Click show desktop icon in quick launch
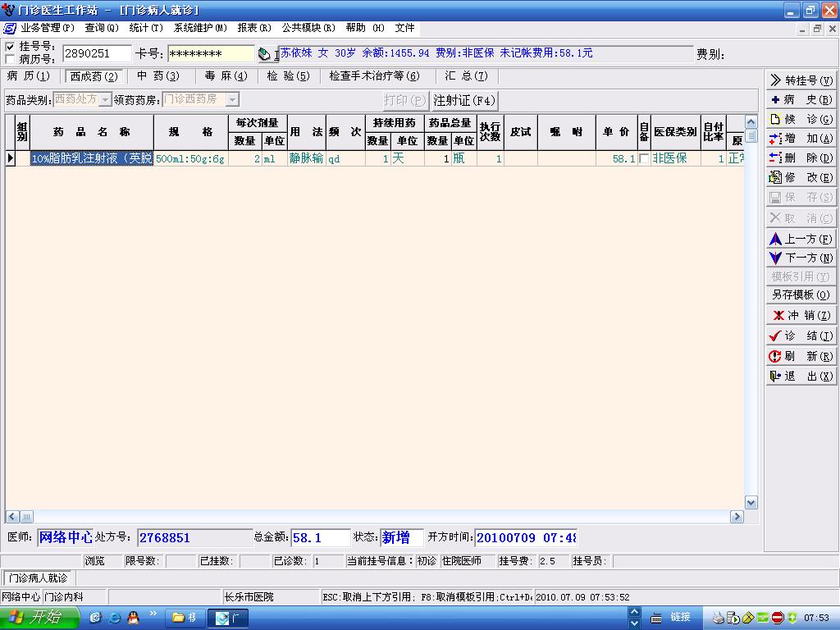This screenshot has height=630, width=840. coord(95,618)
